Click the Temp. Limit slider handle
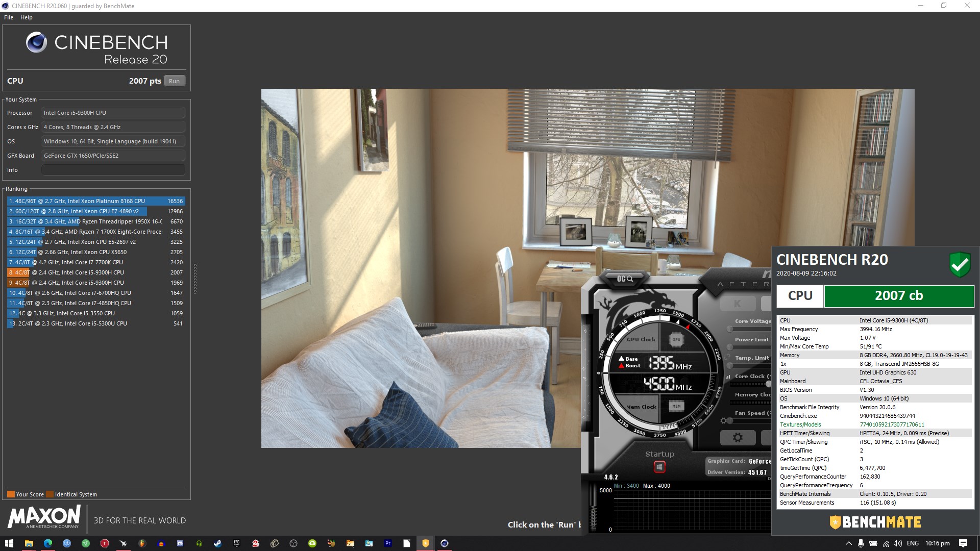The image size is (980, 551). click(x=730, y=366)
